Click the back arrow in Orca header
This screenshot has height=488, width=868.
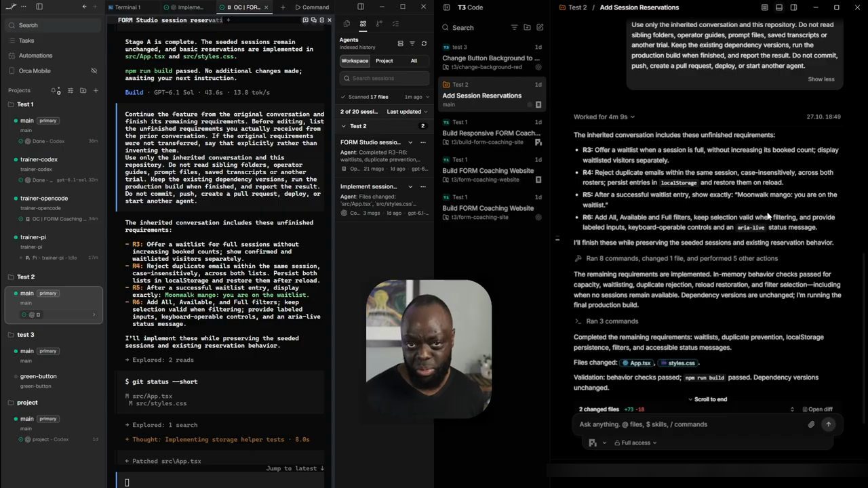84,7
